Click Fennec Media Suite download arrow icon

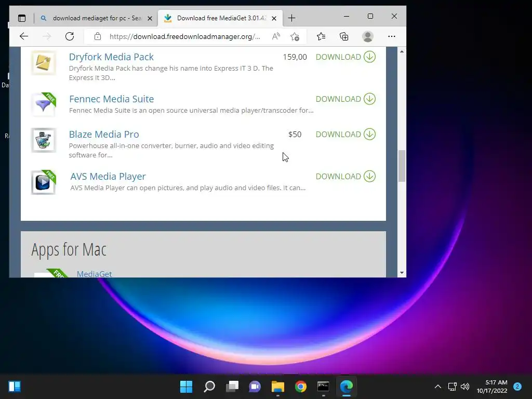(369, 99)
